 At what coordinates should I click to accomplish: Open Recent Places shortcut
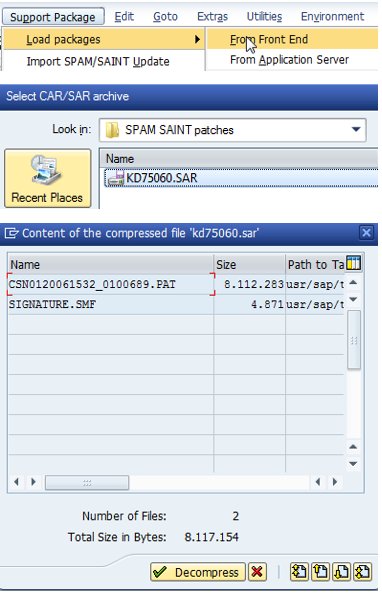(48, 179)
